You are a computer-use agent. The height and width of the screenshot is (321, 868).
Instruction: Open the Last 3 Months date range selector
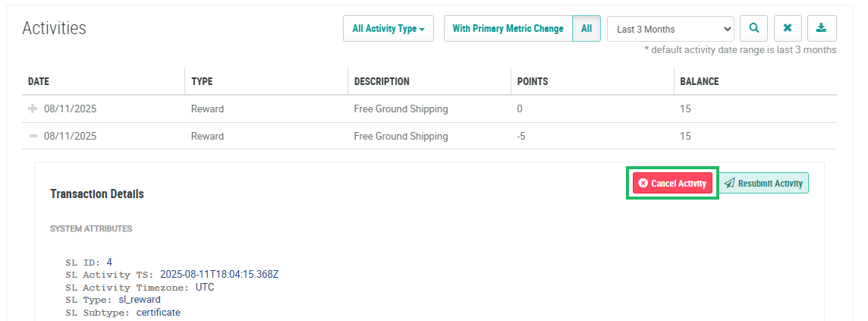(670, 30)
